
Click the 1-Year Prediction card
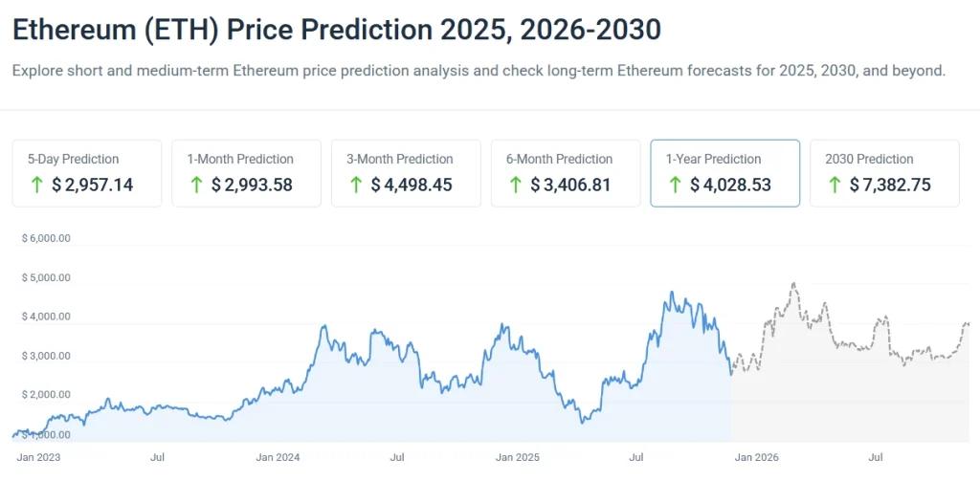[724, 173]
